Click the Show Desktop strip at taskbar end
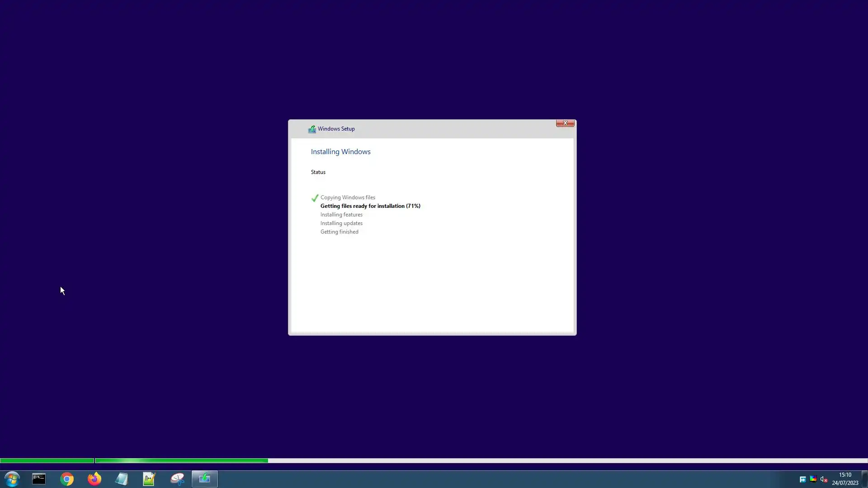The height and width of the screenshot is (488, 868). point(864,479)
